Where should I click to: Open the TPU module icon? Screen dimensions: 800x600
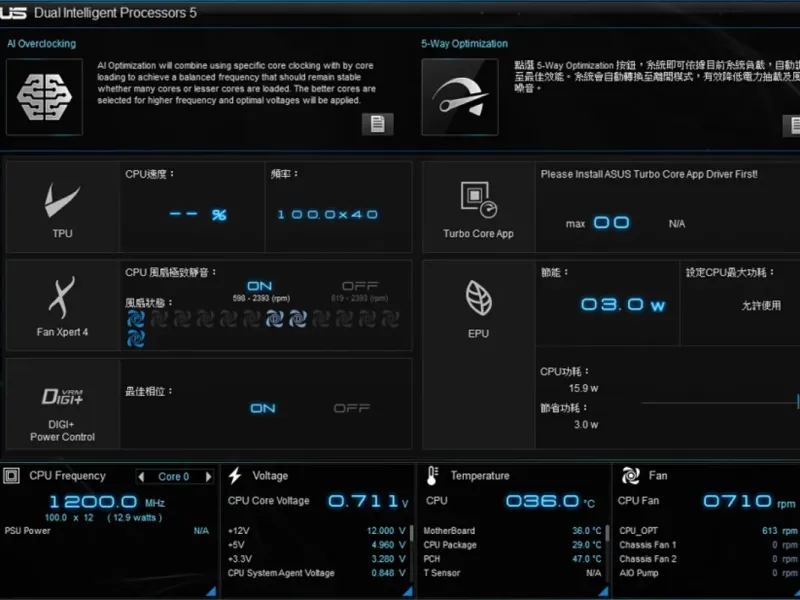point(62,200)
